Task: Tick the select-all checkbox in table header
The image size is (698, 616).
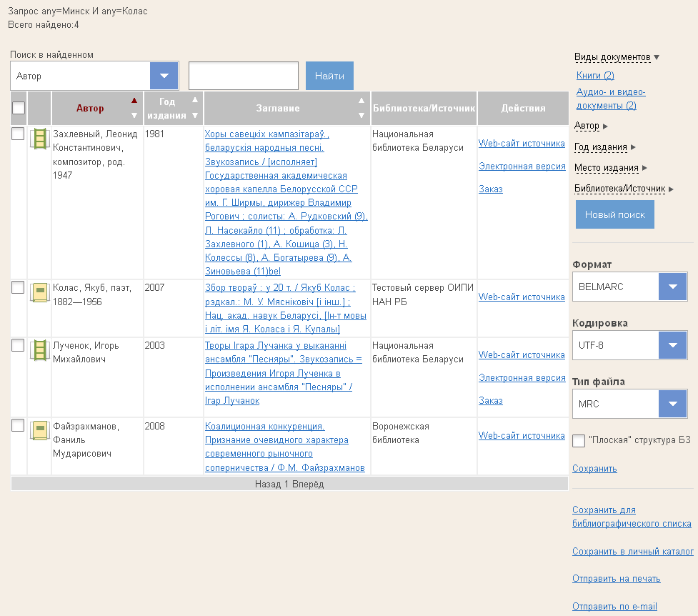Action: pyautogui.click(x=19, y=108)
